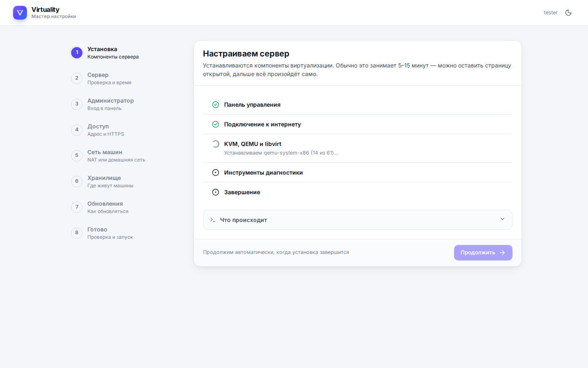
Task: Click the qemu-system-x86 install progress text
Action: coord(281,153)
